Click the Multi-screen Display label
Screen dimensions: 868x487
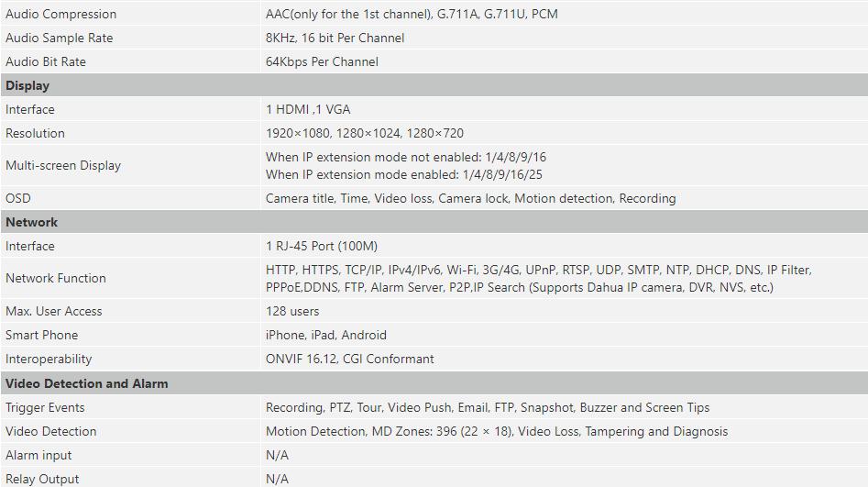point(63,165)
